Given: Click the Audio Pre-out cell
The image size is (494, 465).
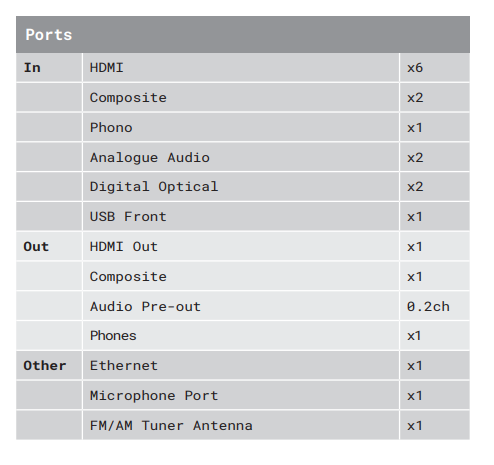Looking at the screenshot, I should click(x=241, y=306).
